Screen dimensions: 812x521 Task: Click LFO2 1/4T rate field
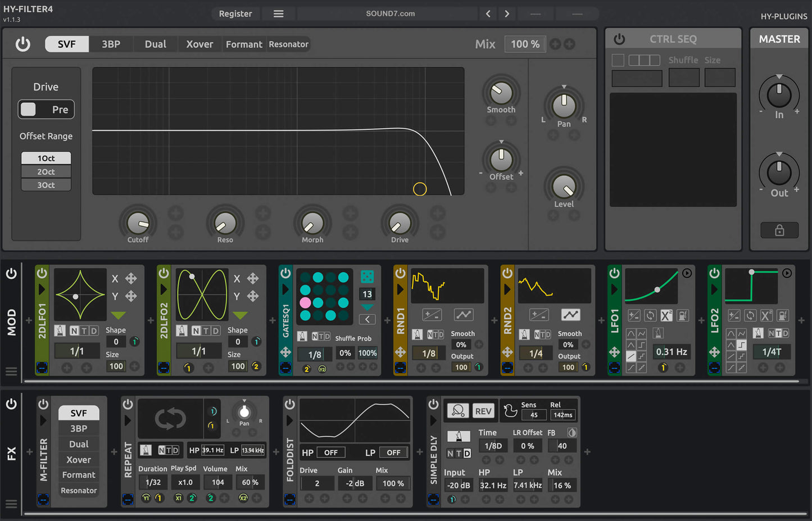(x=772, y=352)
